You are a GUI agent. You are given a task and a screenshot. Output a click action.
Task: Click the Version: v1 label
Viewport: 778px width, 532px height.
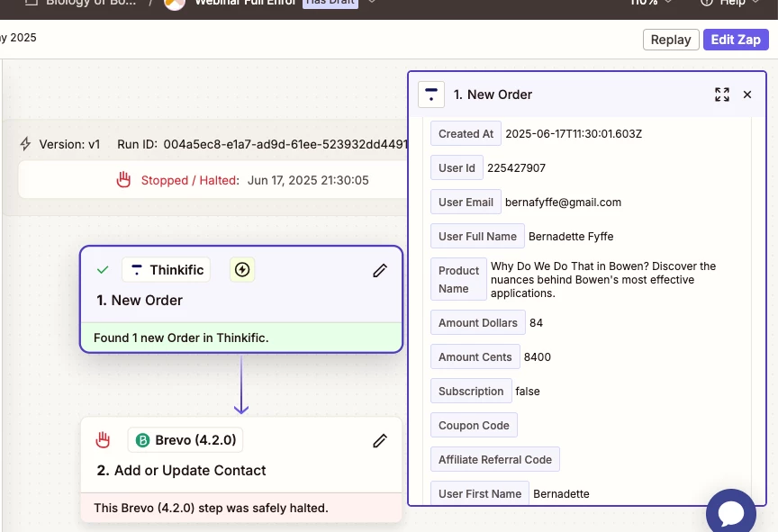pyautogui.click(x=69, y=144)
